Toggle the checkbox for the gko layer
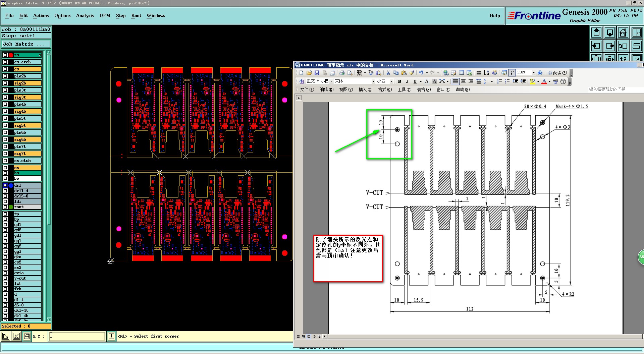The image size is (644, 354). pyautogui.click(x=5, y=257)
